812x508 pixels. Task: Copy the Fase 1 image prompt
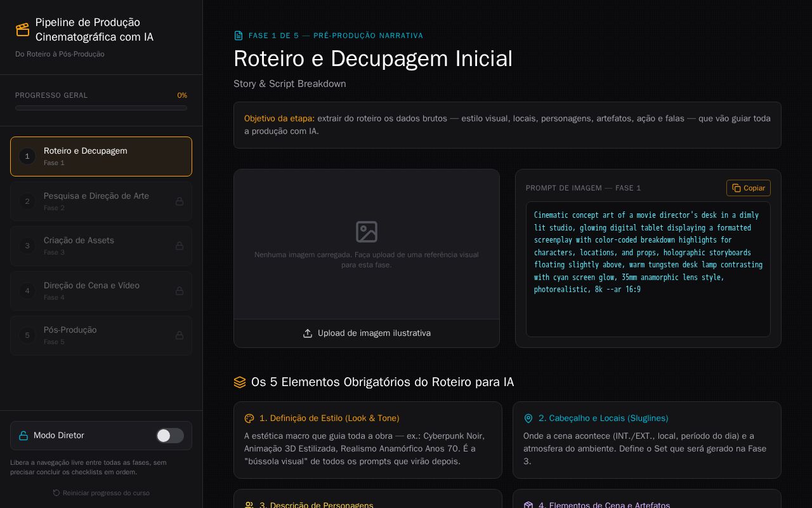tap(749, 188)
